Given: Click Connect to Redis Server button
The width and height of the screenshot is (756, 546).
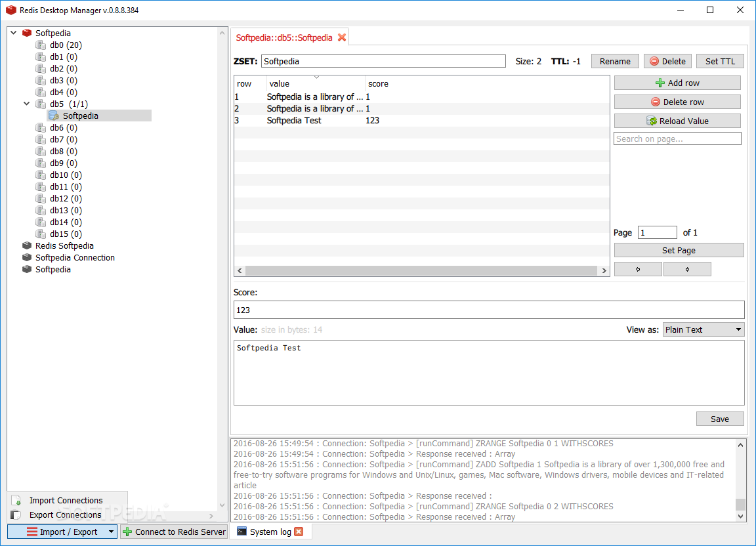Looking at the screenshot, I should coord(174,532).
